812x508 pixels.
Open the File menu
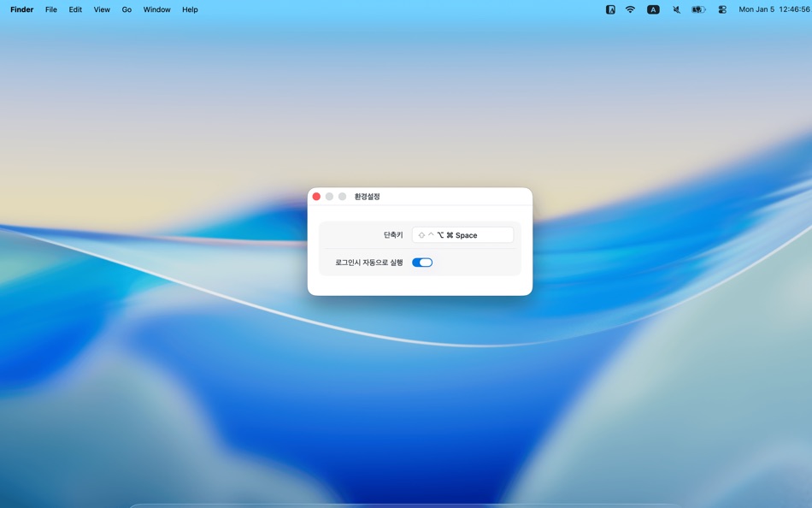(50, 9)
